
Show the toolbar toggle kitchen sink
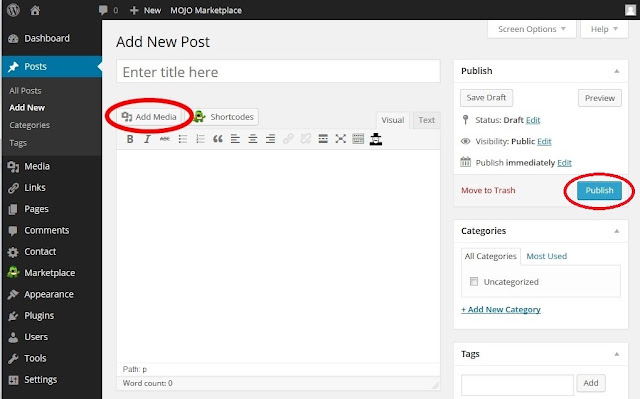(x=358, y=139)
